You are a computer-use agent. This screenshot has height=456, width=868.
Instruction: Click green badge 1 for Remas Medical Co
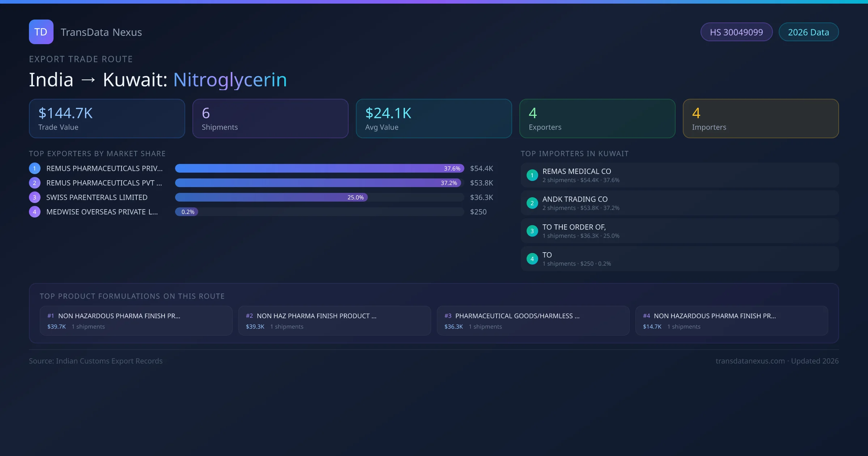[532, 175]
